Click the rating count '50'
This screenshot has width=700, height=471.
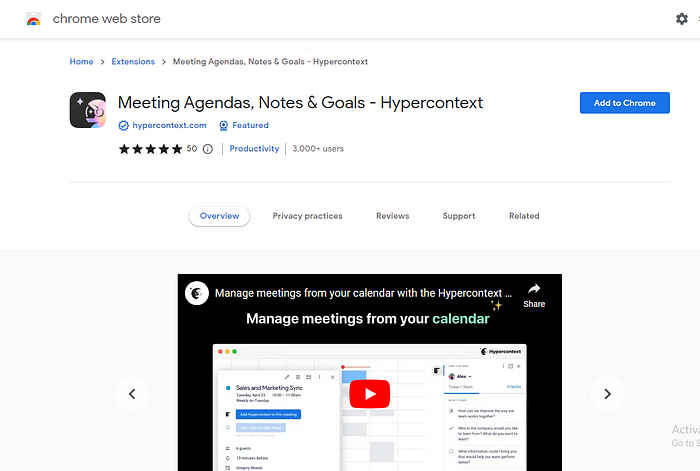(192, 149)
